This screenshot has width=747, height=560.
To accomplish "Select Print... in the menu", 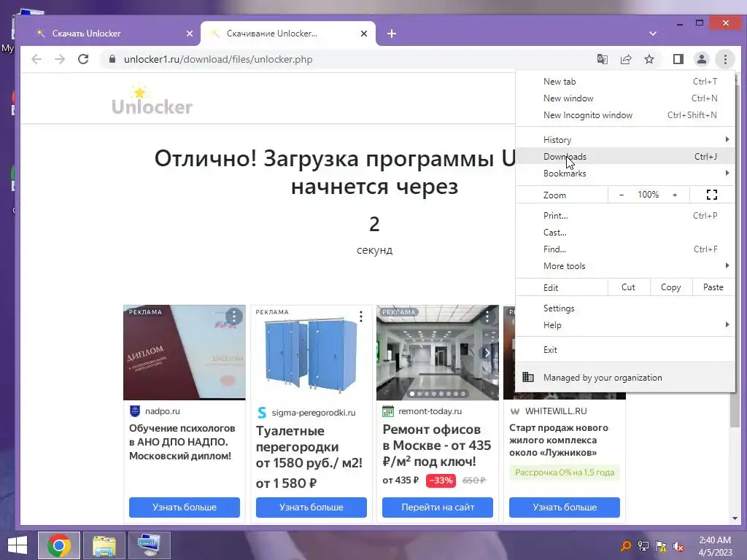I will point(625,215).
